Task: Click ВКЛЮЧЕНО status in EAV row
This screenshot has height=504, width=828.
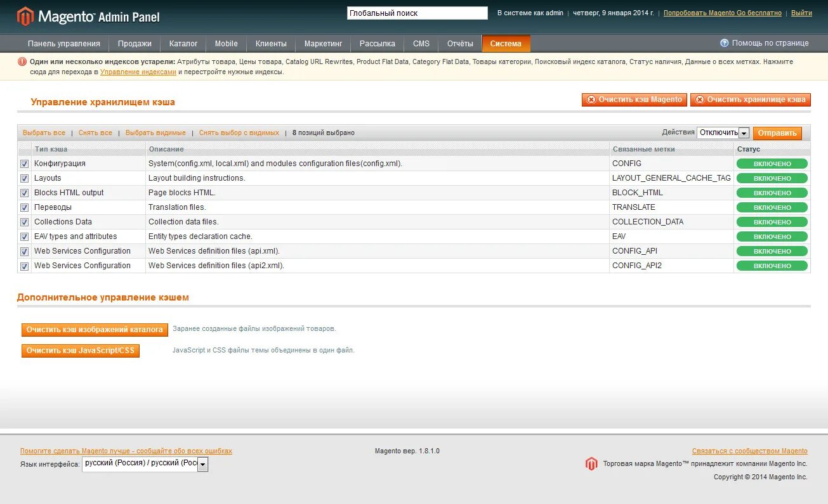Action: pyautogui.click(x=772, y=236)
